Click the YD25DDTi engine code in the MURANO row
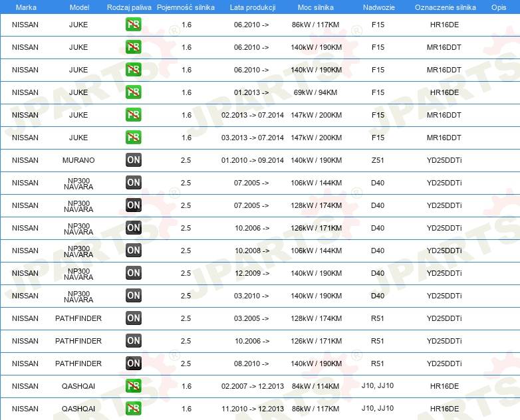This screenshot has height=420, width=520. point(444,160)
